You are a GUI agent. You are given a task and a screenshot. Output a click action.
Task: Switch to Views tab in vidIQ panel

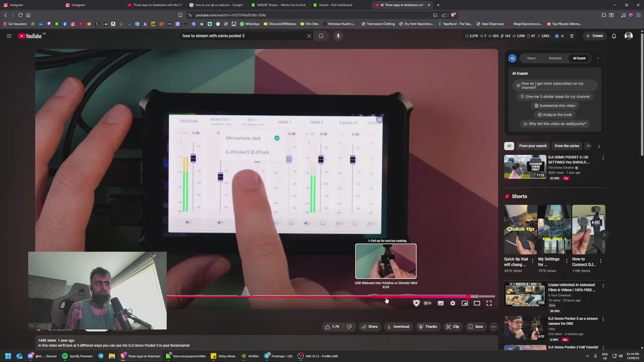point(531,58)
